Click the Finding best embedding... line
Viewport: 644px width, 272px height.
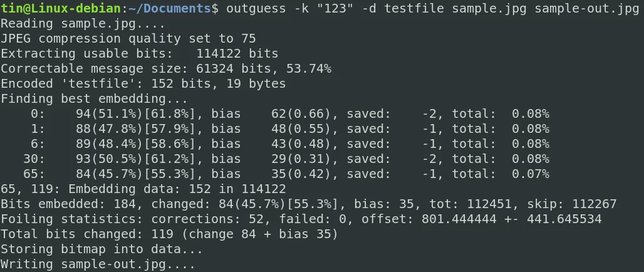click(x=94, y=98)
